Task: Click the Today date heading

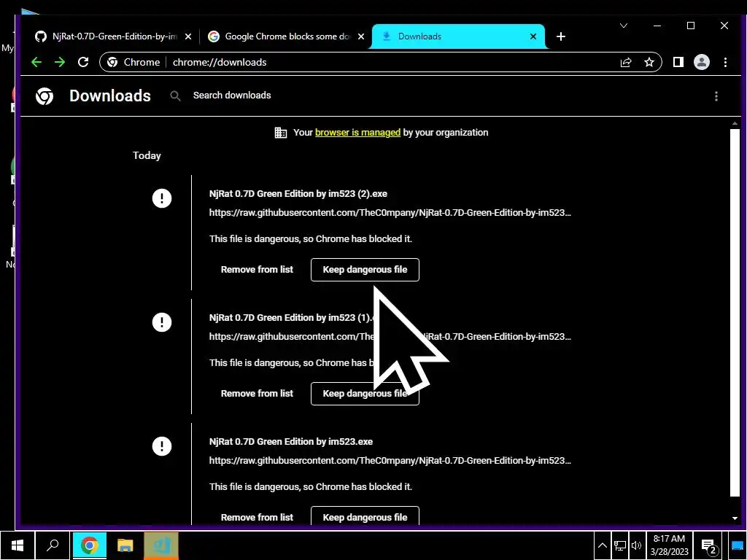Action: (x=147, y=156)
